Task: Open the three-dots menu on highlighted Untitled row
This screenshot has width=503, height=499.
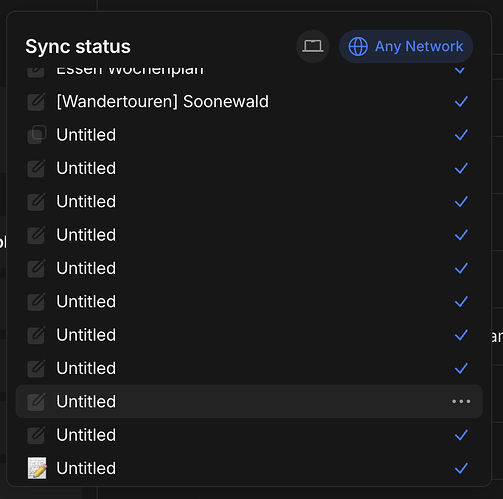Action: [461, 401]
